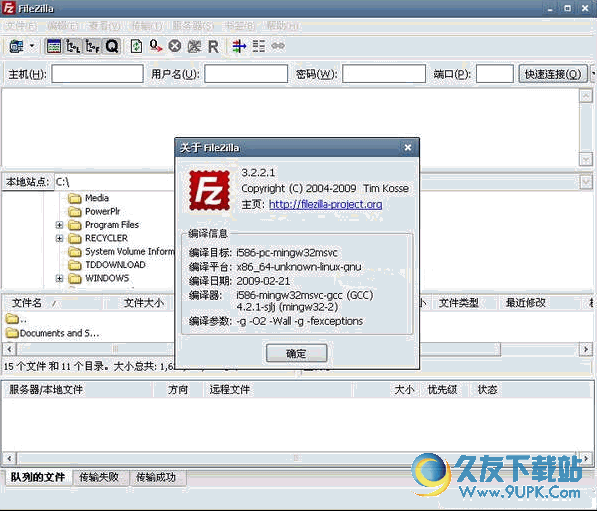Open the Bookmarks menu
Image resolution: width=597 pixels, height=511 pixels.
[x=240, y=26]
